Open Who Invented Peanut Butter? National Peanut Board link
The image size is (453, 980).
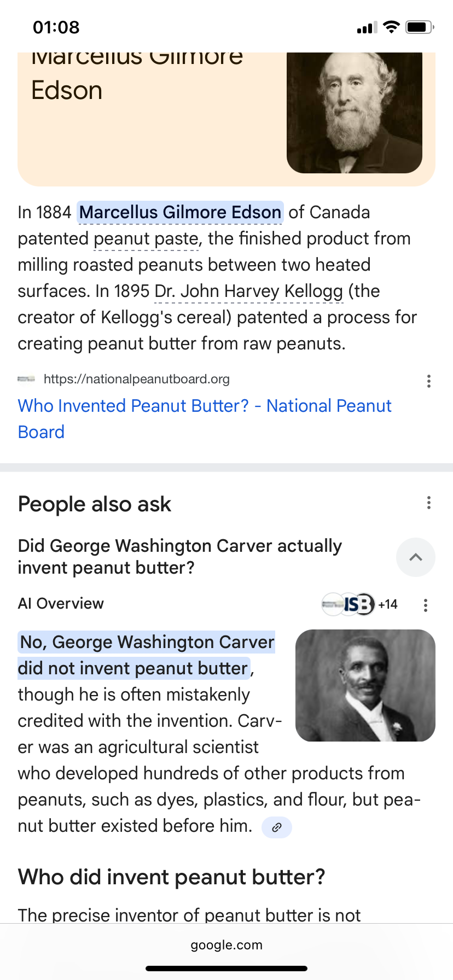pyautogui.click(x=205, y=419)
